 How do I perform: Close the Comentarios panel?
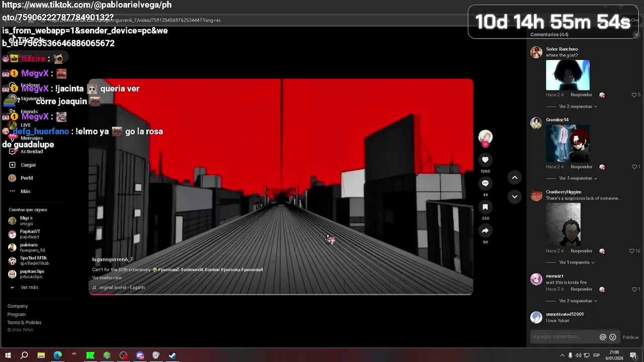[x=636, y=35]
